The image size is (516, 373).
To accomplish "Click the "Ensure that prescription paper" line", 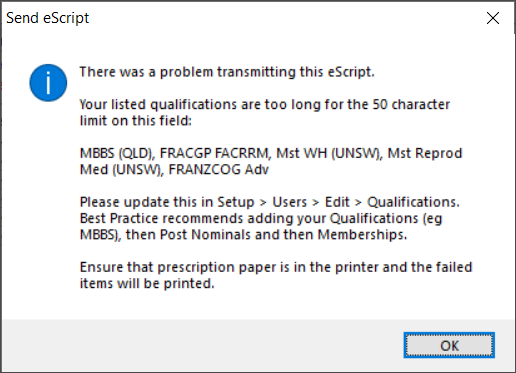I will (x=276, y=267).
